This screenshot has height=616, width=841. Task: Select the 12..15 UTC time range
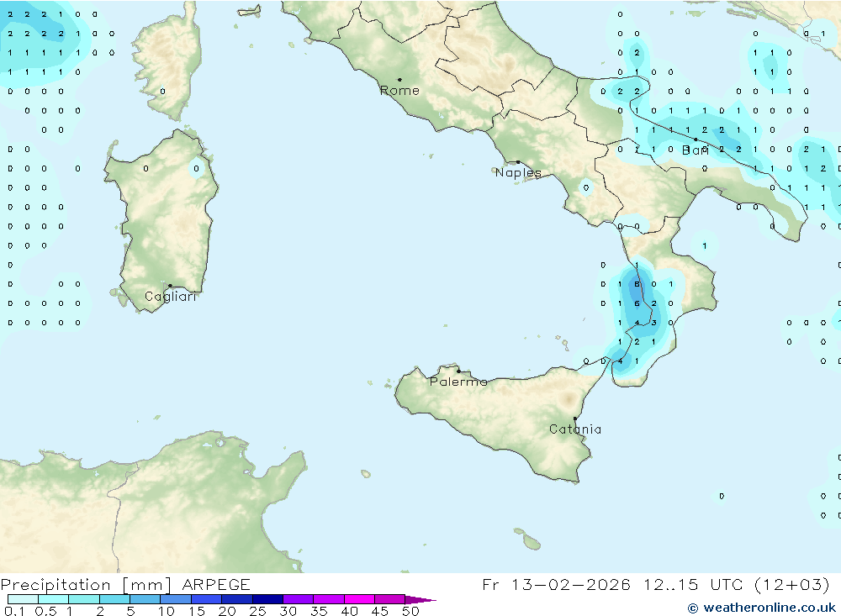(685, 585)
